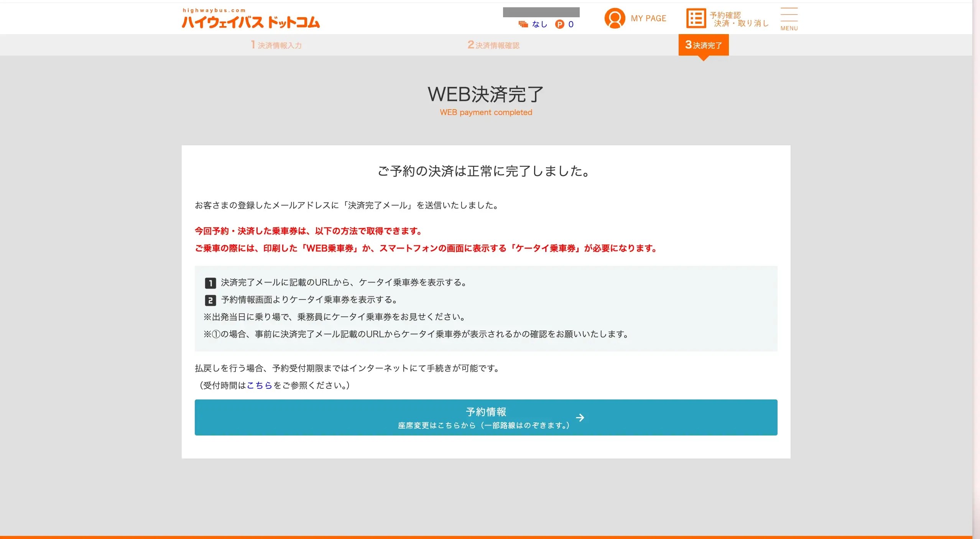
Task: Open the MY PAGE user avatar icon
Action: coord(614,18)
